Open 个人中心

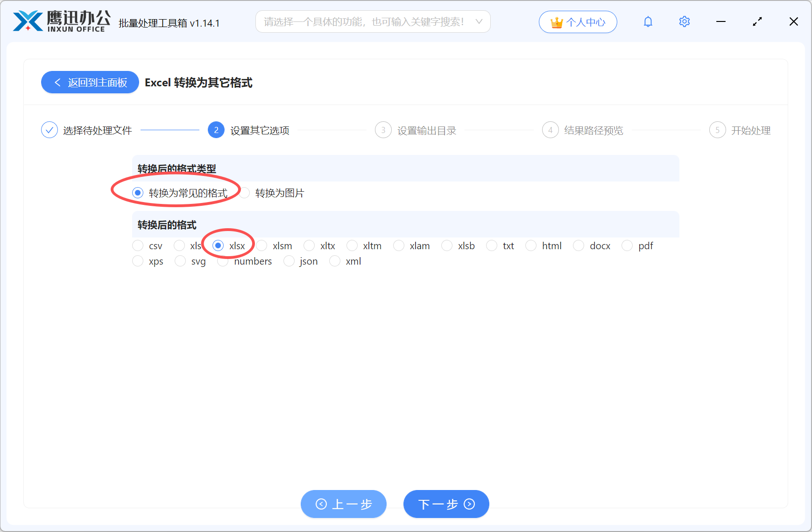coord(578,21)
